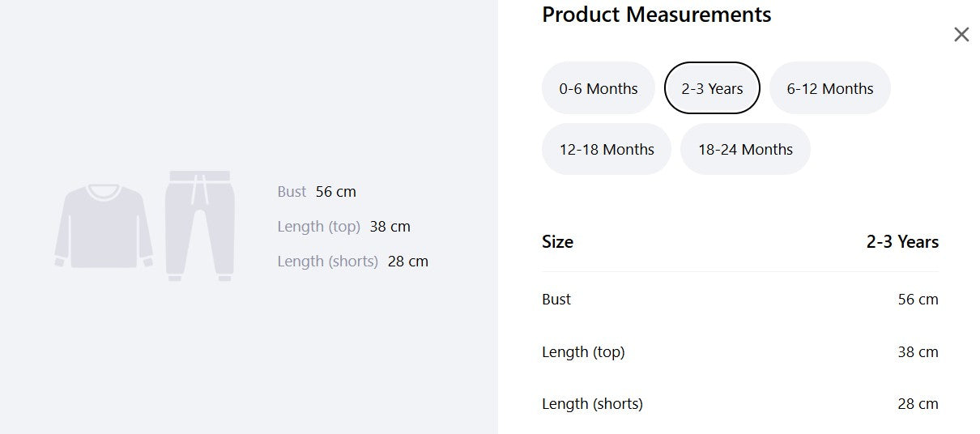Choose the 6-12 Months size pill

click(830, 88)
